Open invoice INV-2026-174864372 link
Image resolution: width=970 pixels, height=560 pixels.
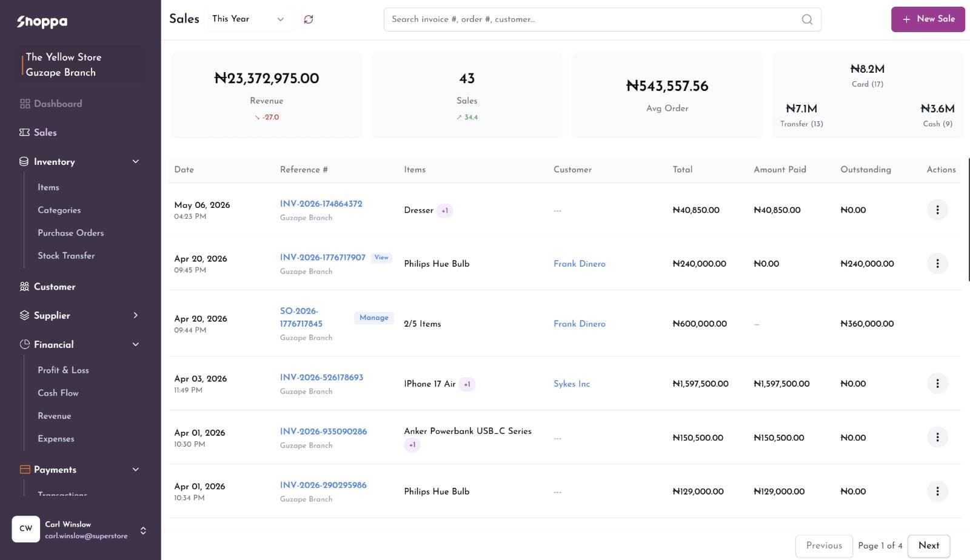pos(321,204)
